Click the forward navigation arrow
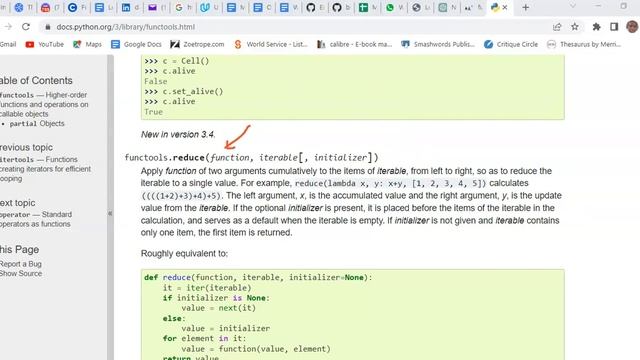640x360 pixels. [x=8, y=27]
